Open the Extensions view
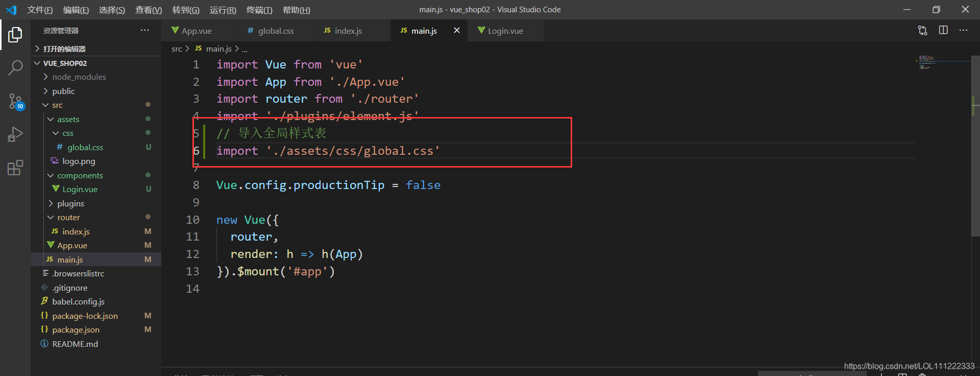Screen dimensions: 980x376 click(15, 168)
